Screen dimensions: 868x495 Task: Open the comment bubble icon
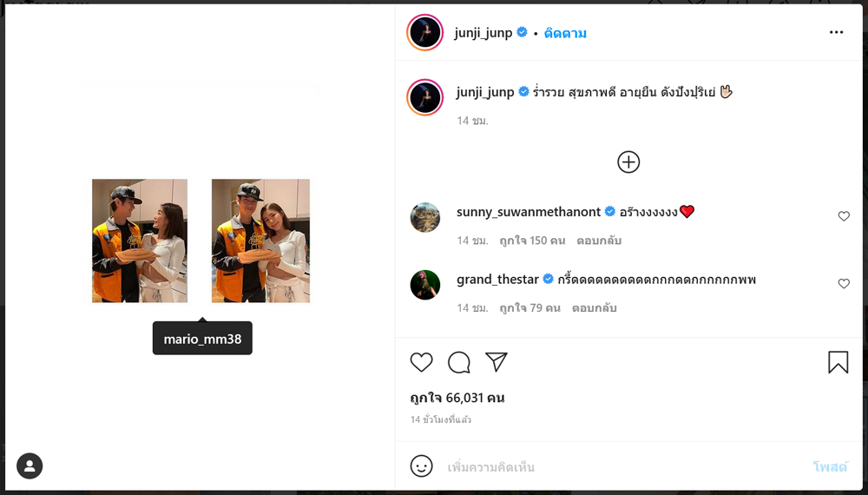459,362
